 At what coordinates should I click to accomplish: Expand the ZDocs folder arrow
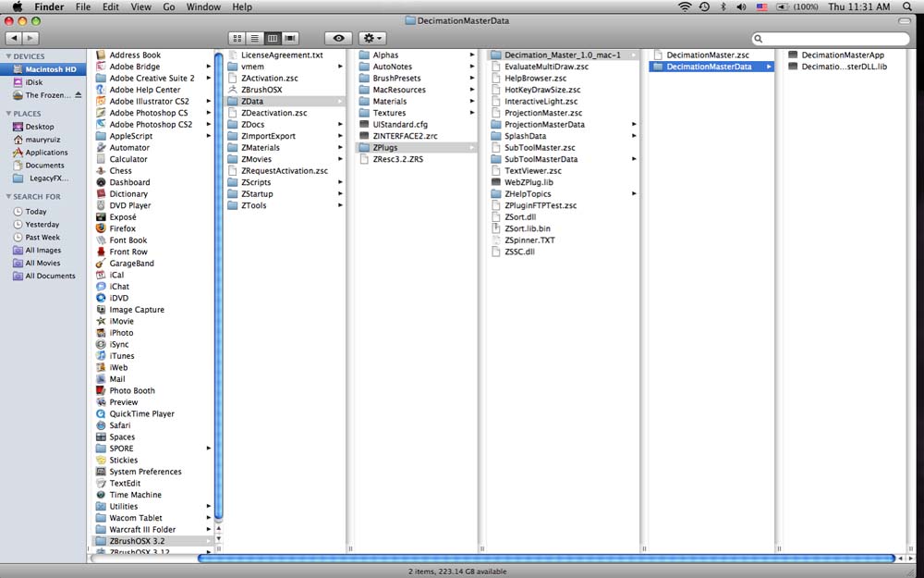pyautogui.click(x=340, y=125)
